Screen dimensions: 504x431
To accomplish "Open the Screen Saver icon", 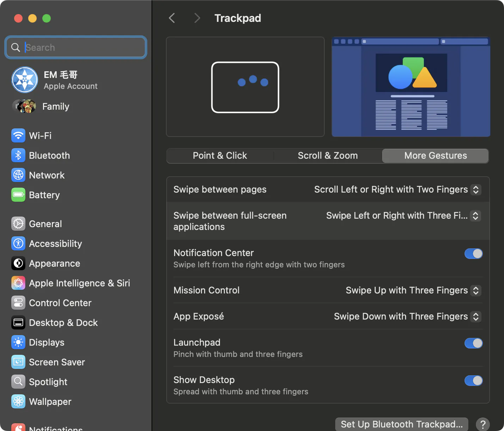I will (18, 362).
